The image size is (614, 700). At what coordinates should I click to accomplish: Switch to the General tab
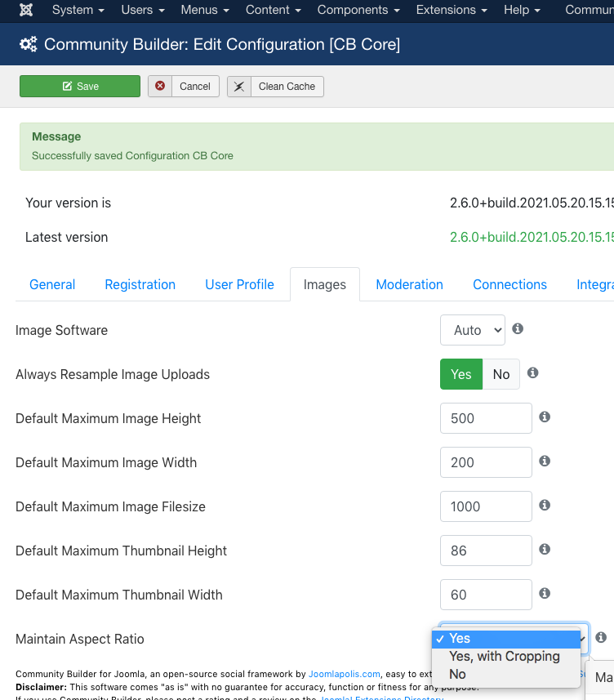[x=52, y=285]
